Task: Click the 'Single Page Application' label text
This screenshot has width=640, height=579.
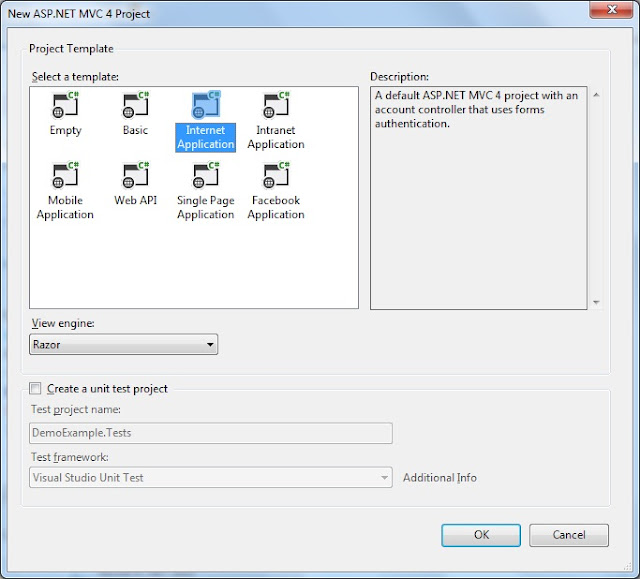Action: pyautogui.click(x=206, y=207)
